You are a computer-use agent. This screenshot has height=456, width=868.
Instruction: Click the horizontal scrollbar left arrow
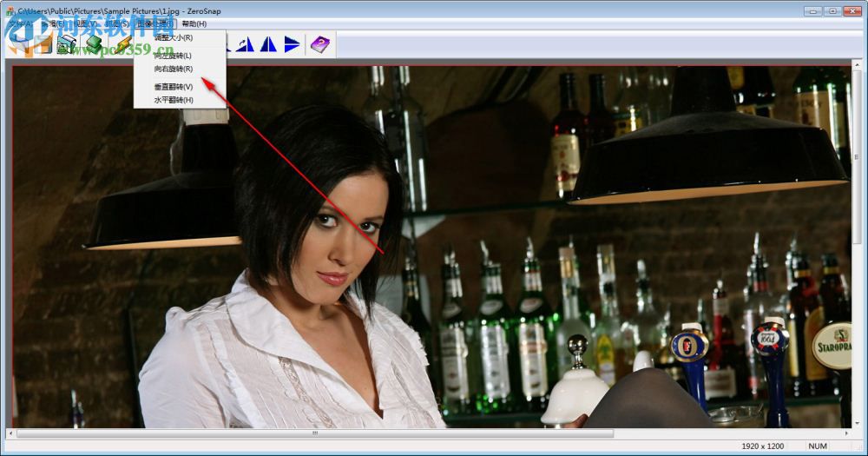[x=10, y=433]
